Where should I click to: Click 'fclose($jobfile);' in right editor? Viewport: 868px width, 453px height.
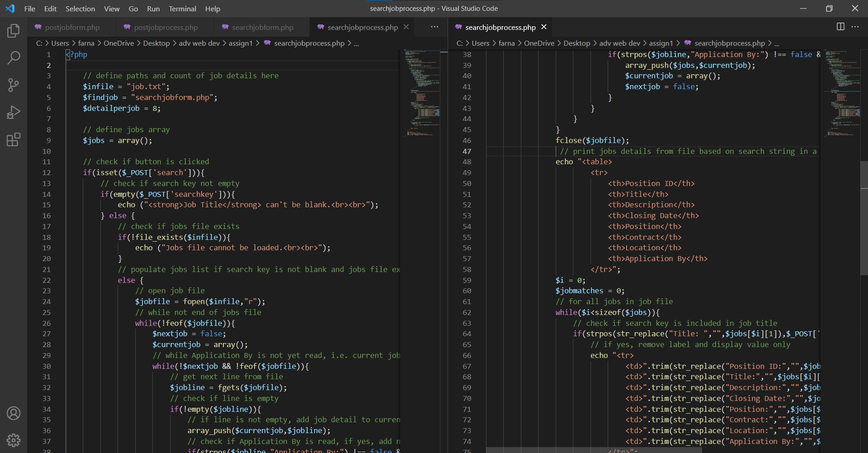coord(592,140)
